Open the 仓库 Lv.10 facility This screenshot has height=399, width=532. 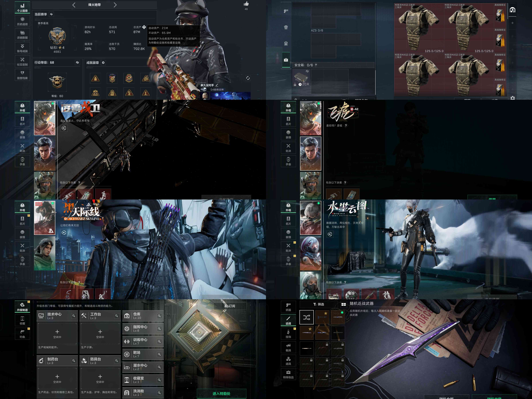click(143, 316)
